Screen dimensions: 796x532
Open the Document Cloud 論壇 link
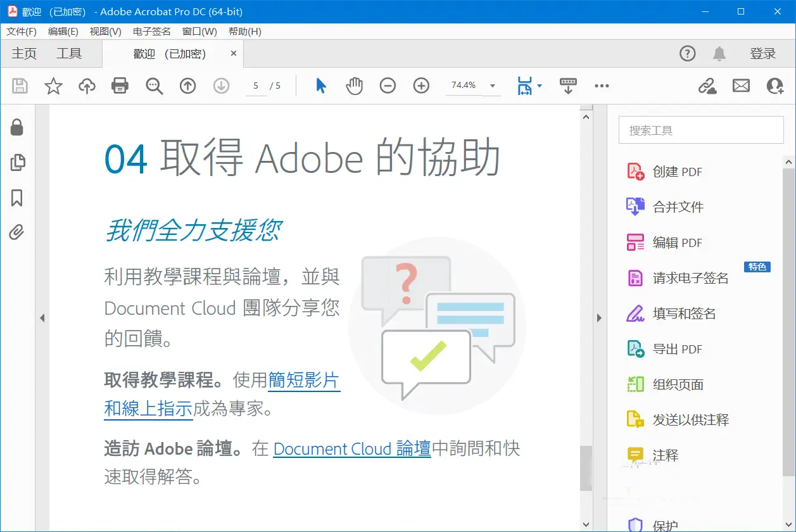[352, 449]
